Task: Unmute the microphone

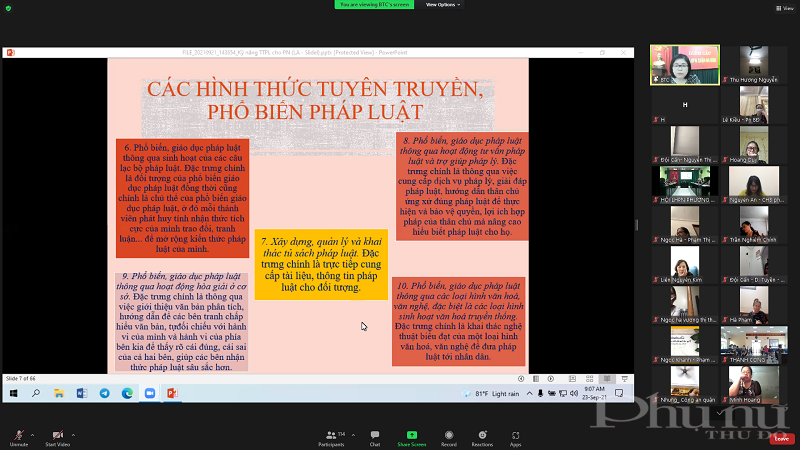Action: click(18, 436)
